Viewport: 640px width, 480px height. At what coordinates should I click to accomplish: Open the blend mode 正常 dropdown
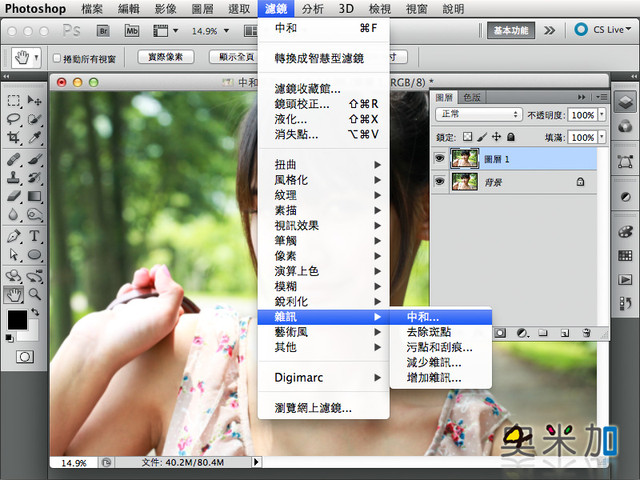point(479,114)
